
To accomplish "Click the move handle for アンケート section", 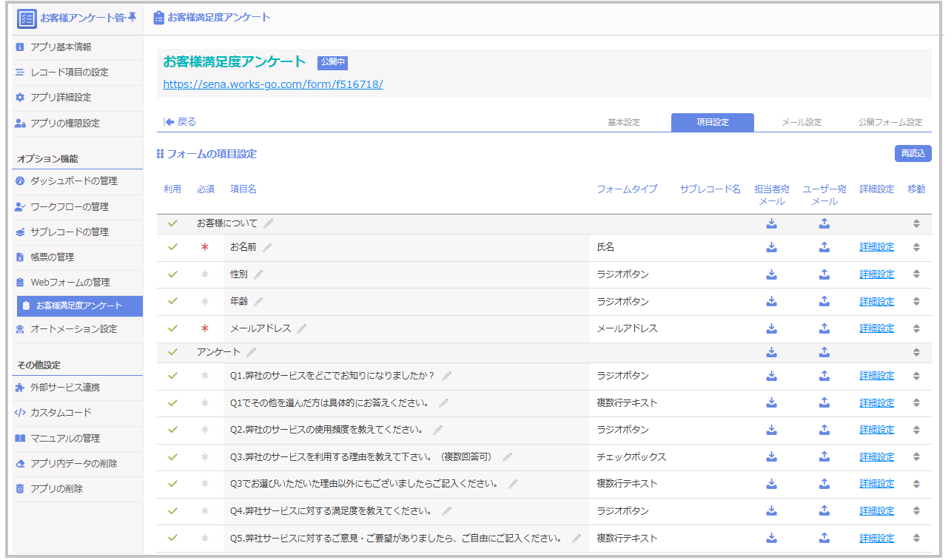I will pos(916,352).
